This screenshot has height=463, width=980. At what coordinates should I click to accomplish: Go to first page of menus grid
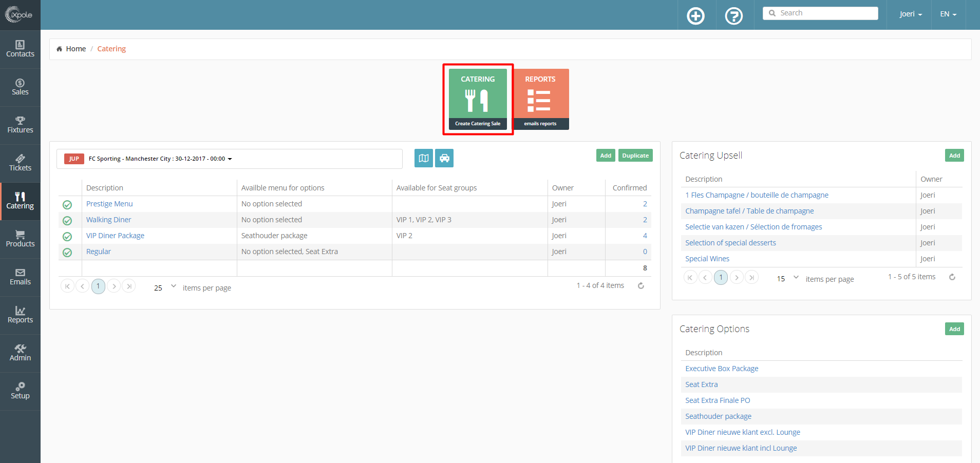[67, 286]
